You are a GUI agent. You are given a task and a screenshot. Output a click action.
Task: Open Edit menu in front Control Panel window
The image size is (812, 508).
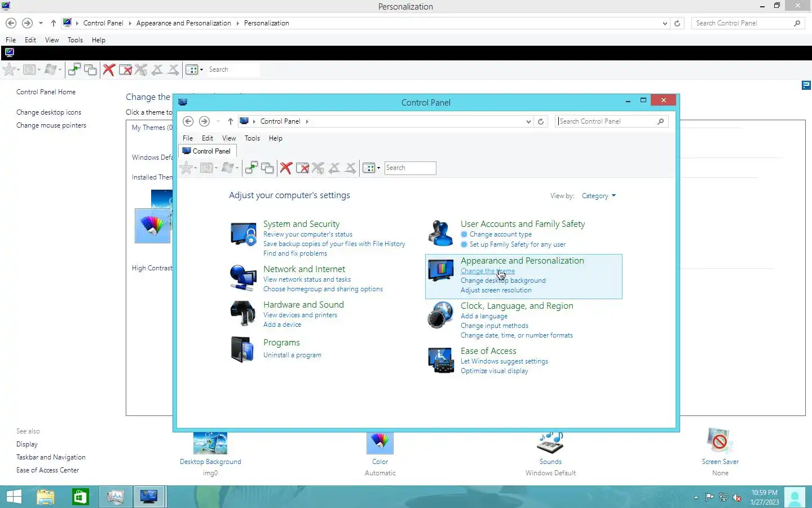coord(208,138)
